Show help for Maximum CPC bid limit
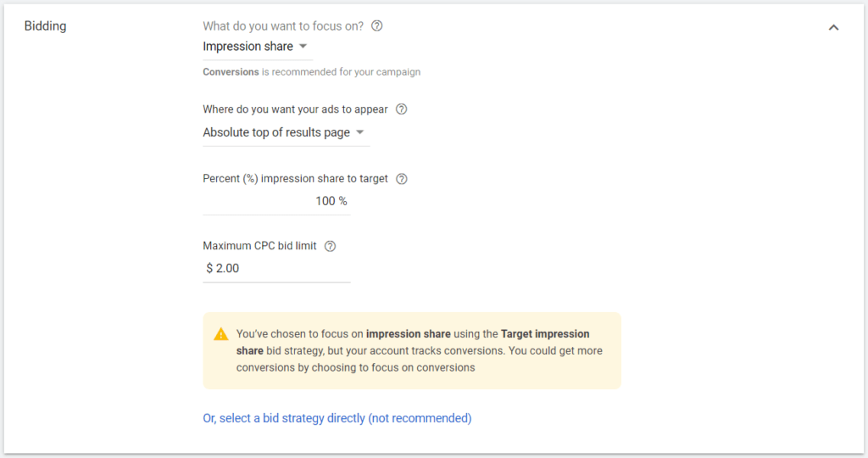The height and width of the screenshot is (458, 868). pyautogui.click(x=331, y=246)
